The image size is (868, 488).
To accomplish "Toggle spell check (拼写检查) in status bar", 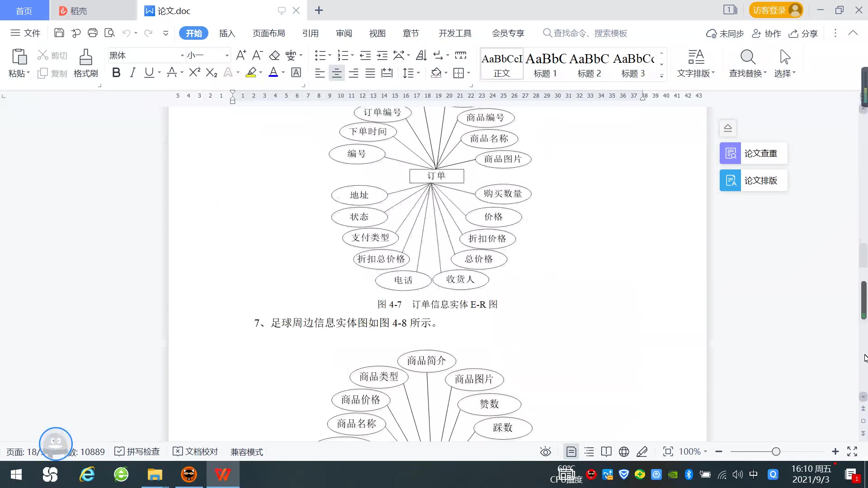I will (x=137, y=451).
